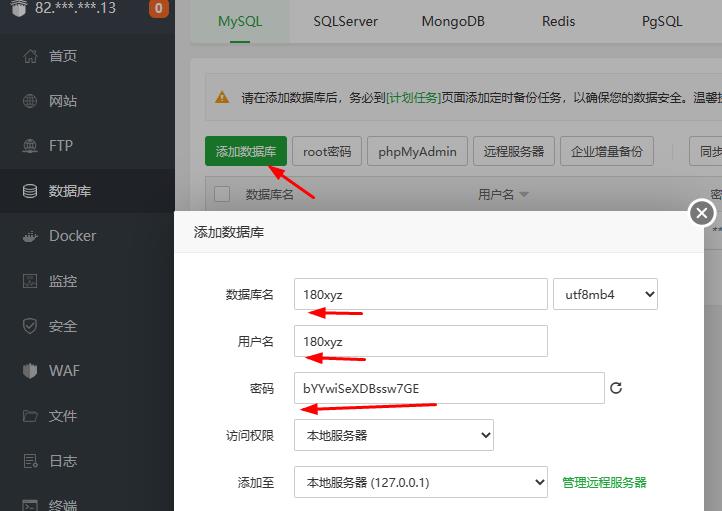Open the 首页 home page in sidebar
Screen dimensions: 722x511
point(63,56)
